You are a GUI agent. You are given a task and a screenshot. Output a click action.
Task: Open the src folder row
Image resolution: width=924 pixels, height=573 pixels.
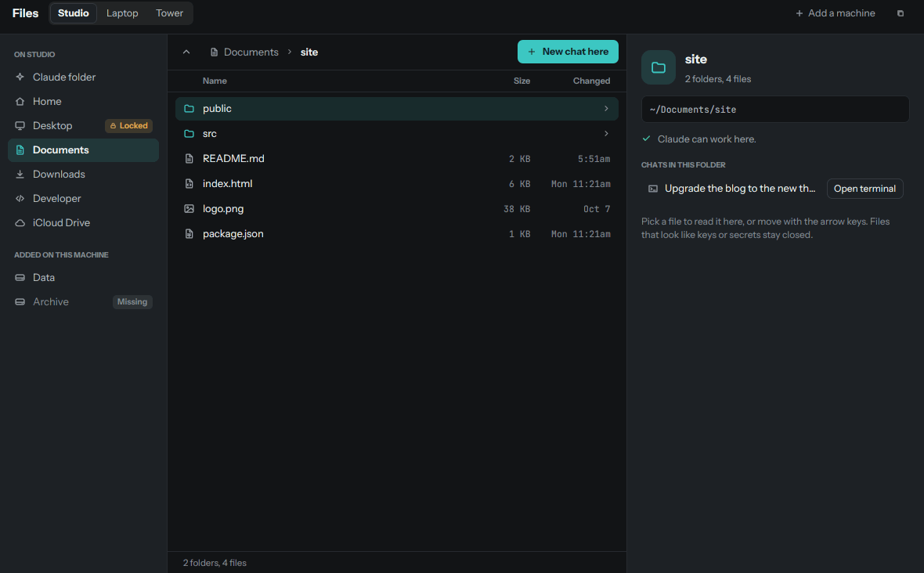pyautogui.click(x=396, y=134)
